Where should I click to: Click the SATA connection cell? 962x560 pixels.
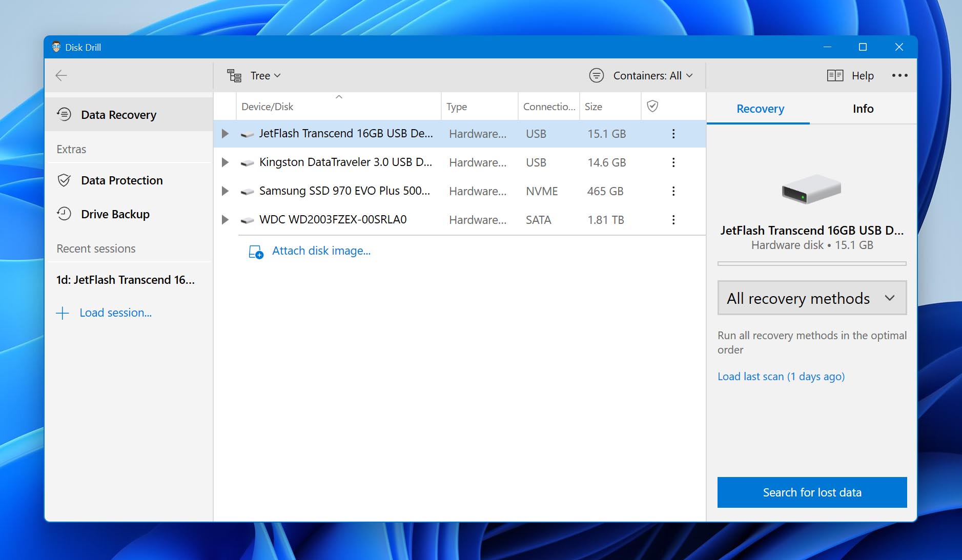click(x=539, y=220)
